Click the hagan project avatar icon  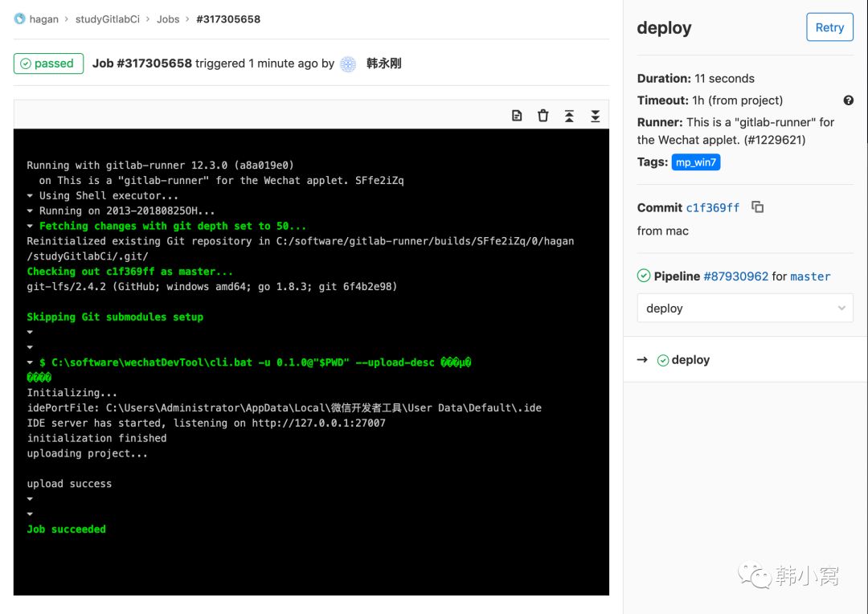(x=20, y=19)
